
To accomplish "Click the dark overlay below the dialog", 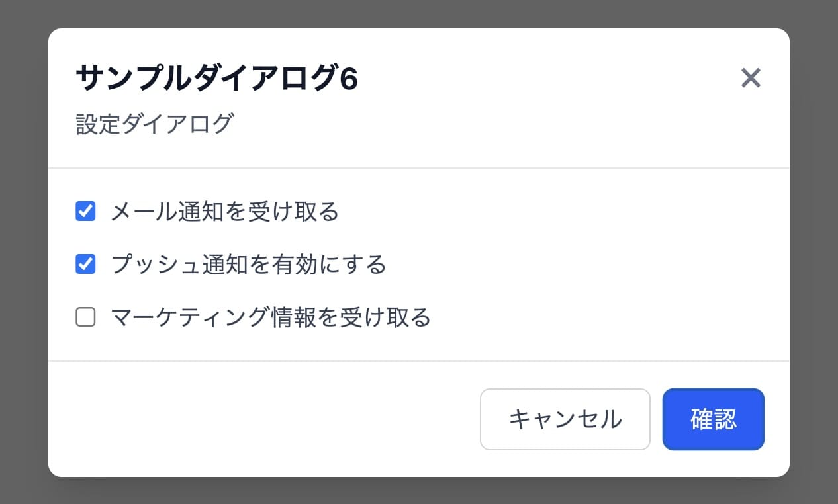I will (x=419, y=491).
